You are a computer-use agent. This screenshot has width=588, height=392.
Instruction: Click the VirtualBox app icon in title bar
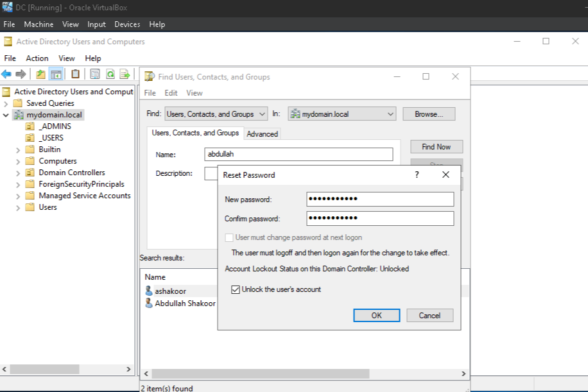point(7,7)
